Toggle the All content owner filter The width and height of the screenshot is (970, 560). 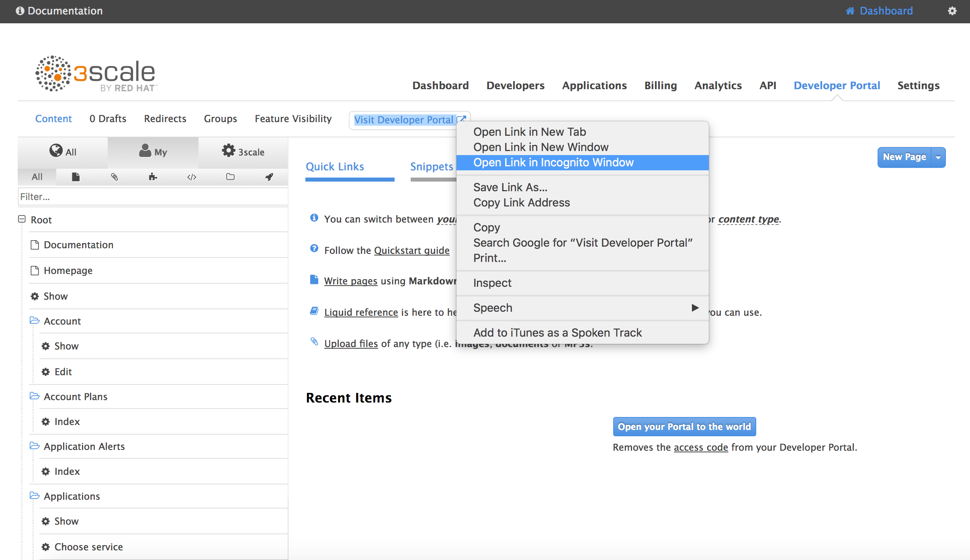pyautogui.click(x=63, y=152)
